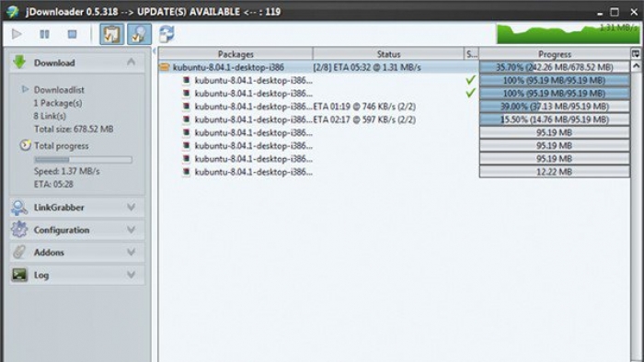Image resolution: width=644 pixels, height=362 pixels.
Task: Click the scrollbar up arrow
Action: (636, 66)
